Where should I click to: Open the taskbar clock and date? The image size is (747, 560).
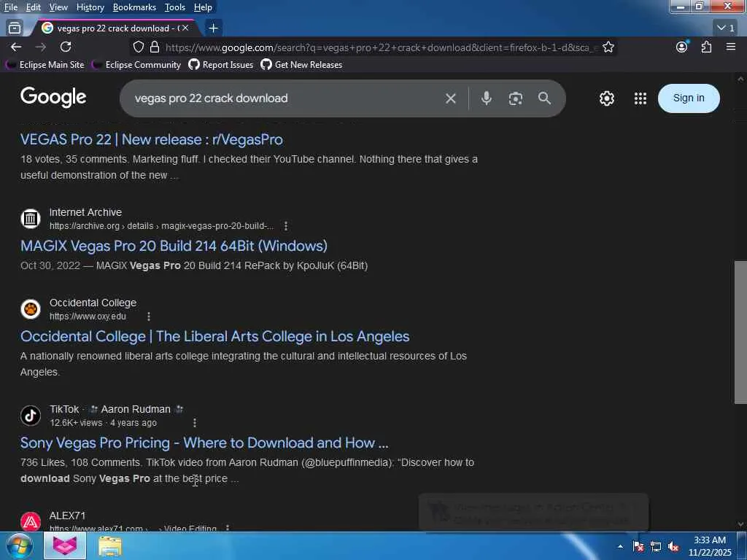(x=710, y=546)
